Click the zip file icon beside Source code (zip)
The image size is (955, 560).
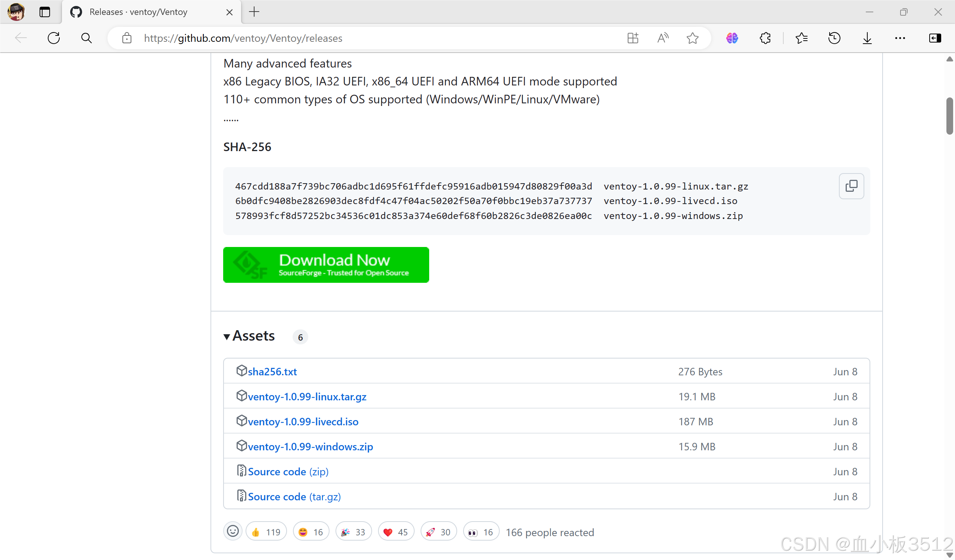(241, 470)
